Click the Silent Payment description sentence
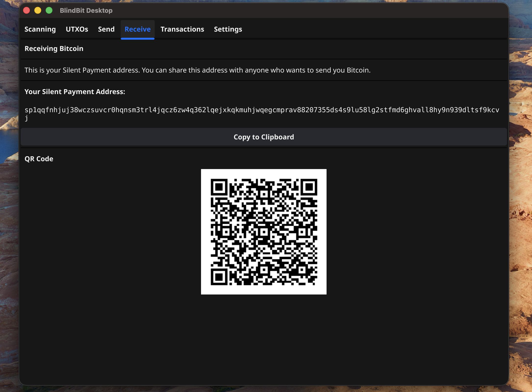Image resolution: width=532 pixels, height=392 pixels. [197, 70]
